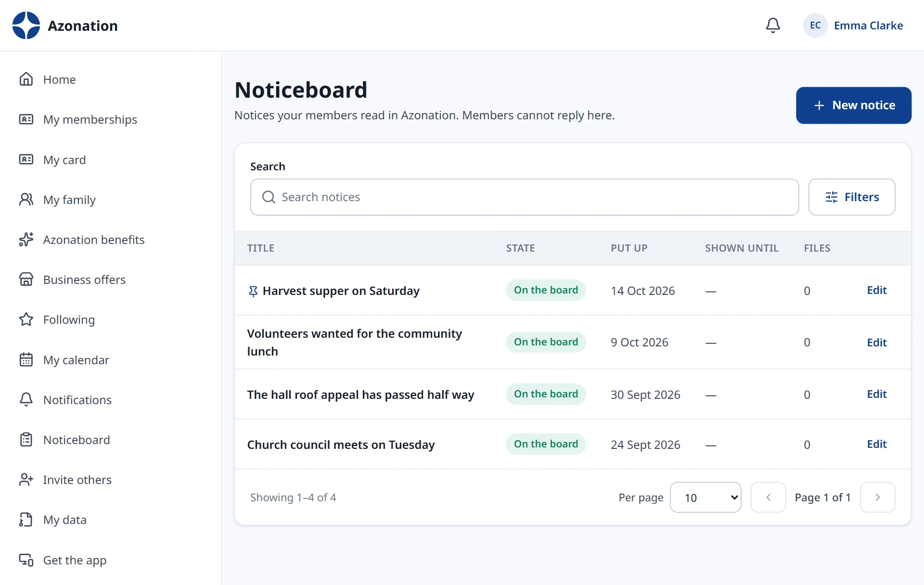The width and height of the screenshot is (924, 585).
Task: Go to next page arrow
Action: click(877, 497)
